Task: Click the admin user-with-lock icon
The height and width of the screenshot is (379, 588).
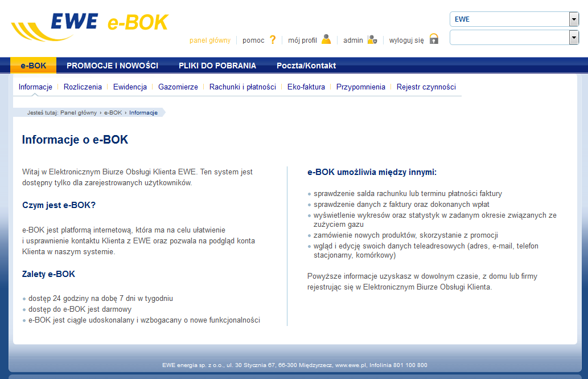Action: click(372, 39)
